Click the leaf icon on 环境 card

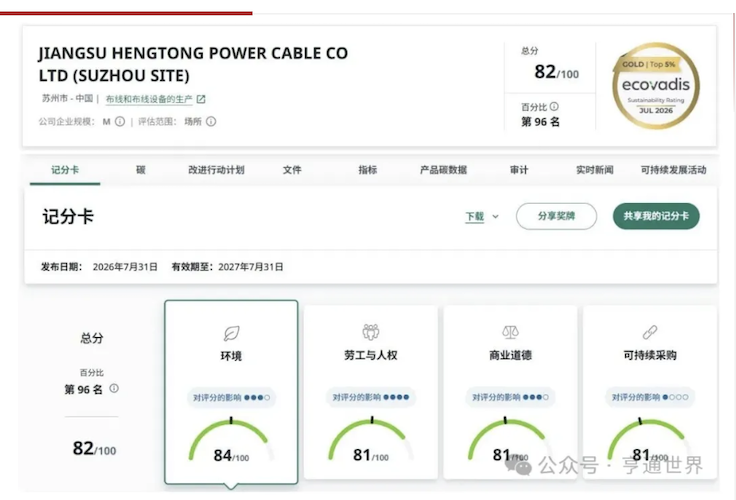click(x=231, y=333)
